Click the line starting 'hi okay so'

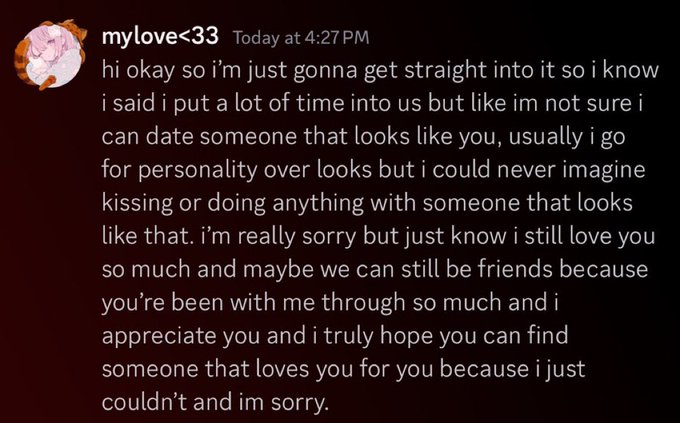click(380, 71)
